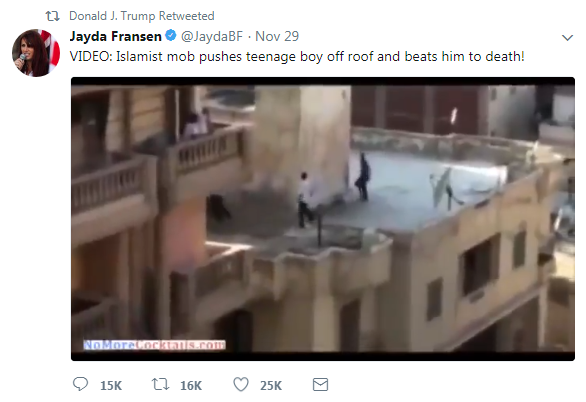Click the reply speech bubble icon
The width and height of the screenshot is (586, 402).
click(80, 384)
